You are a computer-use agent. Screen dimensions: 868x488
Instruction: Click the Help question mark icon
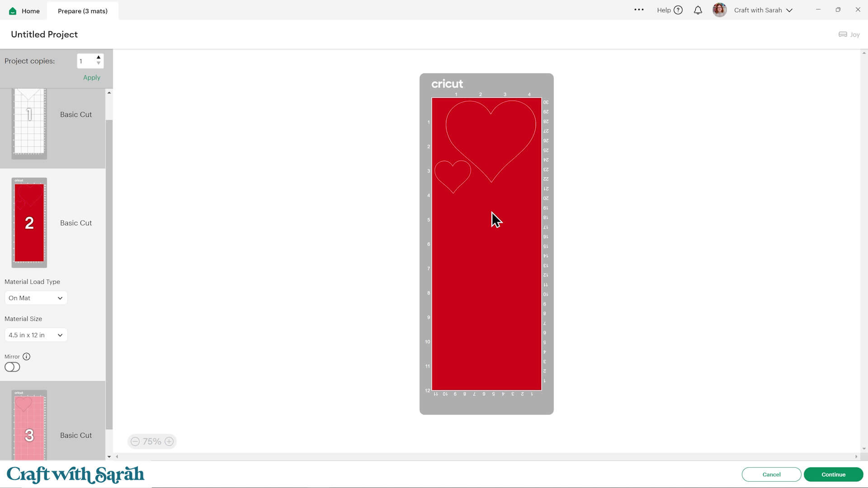678,10
